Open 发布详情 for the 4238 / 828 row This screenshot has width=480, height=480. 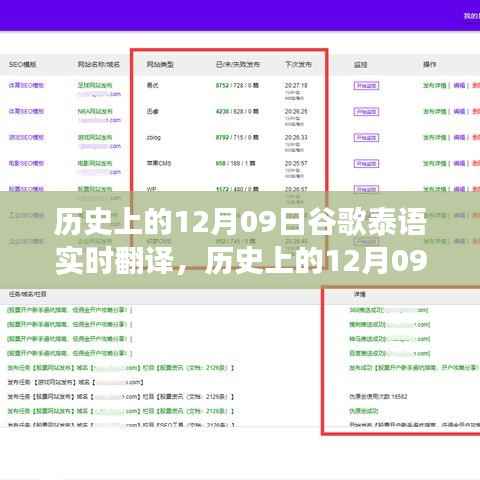click(x=435, y=111)
